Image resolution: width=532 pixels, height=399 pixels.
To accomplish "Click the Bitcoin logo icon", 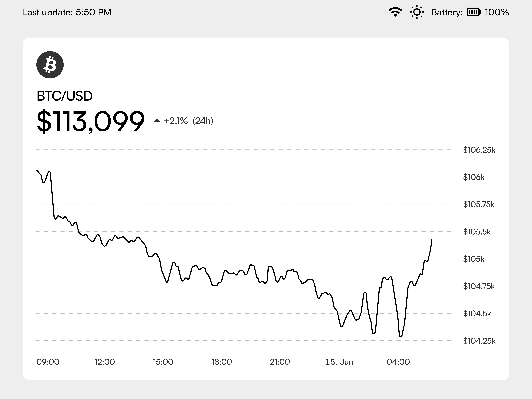I will coord(50,65).
